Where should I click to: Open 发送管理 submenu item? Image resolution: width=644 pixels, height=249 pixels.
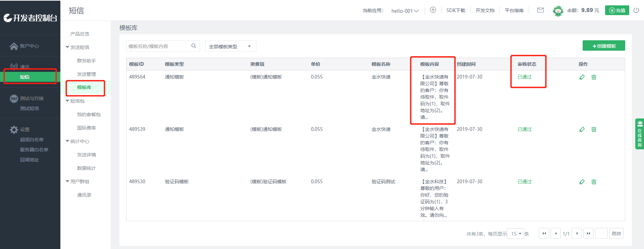coord(87,74)
